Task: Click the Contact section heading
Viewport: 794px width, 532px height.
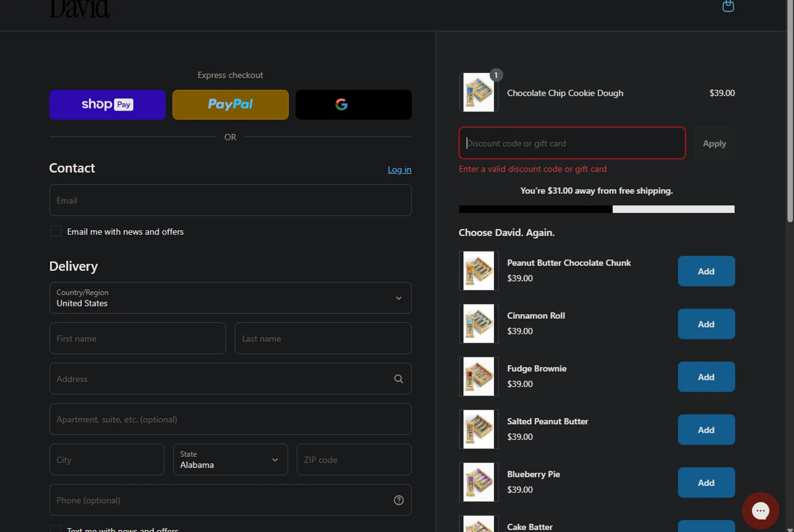Action: pos(72,168)
